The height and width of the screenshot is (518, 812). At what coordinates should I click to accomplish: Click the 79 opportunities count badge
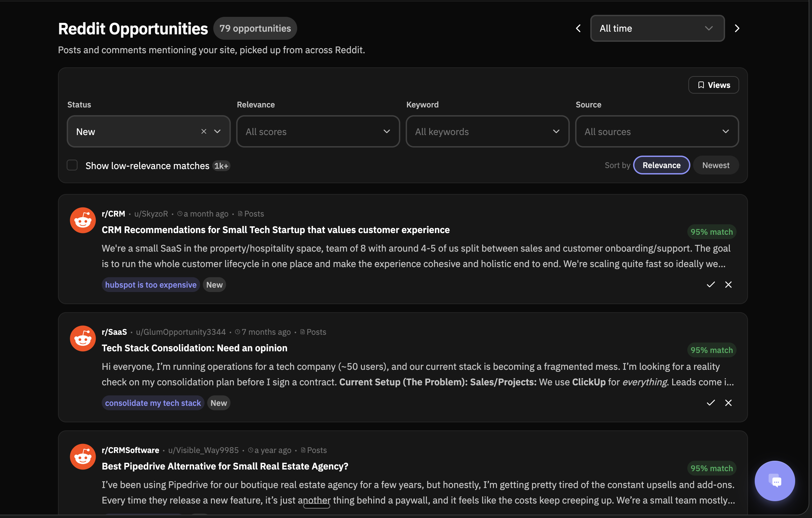255,28
